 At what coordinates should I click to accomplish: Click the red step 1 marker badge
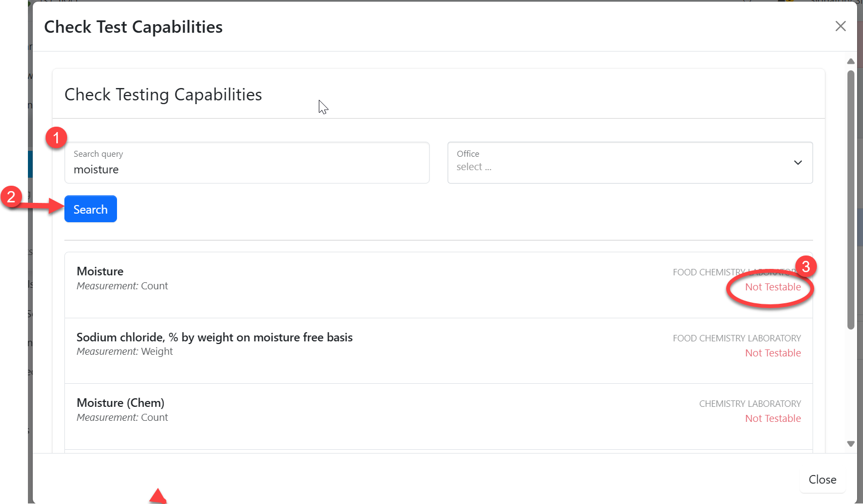tap(56, 138)
